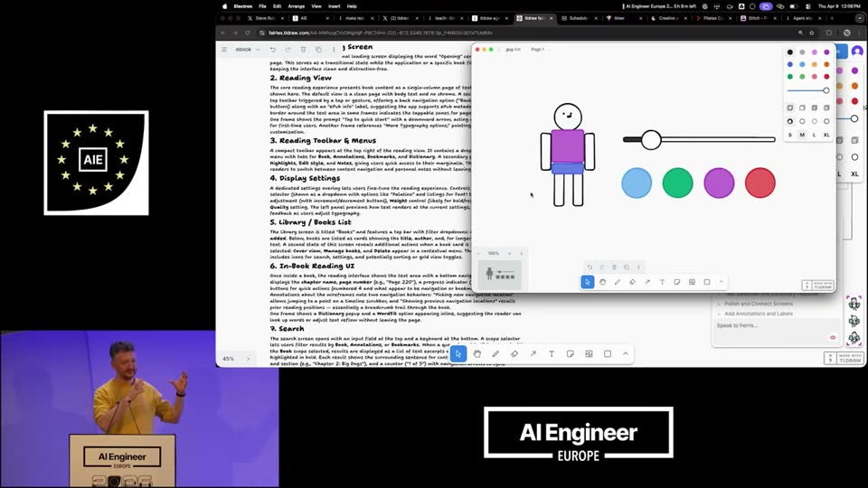Choose hand tool in browser bottom toolbar
868x488 pixels.
tap(477, 354)
